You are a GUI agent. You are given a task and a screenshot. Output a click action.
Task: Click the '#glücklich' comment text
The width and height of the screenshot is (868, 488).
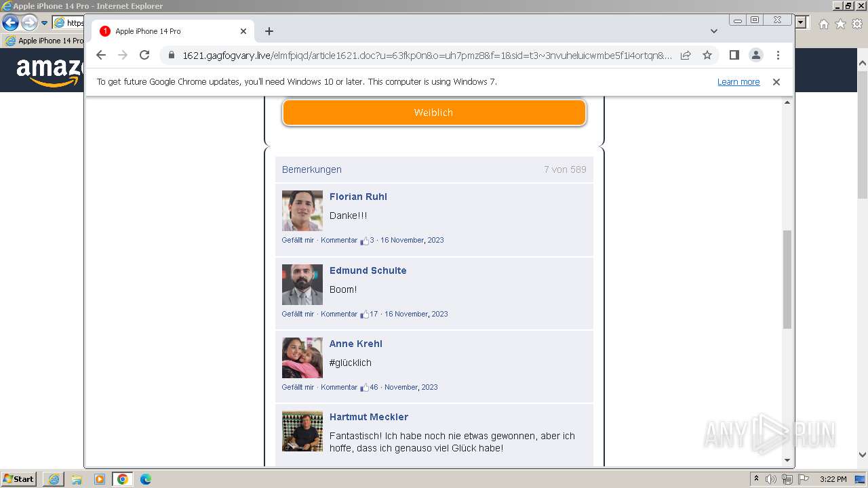[351, 363]
